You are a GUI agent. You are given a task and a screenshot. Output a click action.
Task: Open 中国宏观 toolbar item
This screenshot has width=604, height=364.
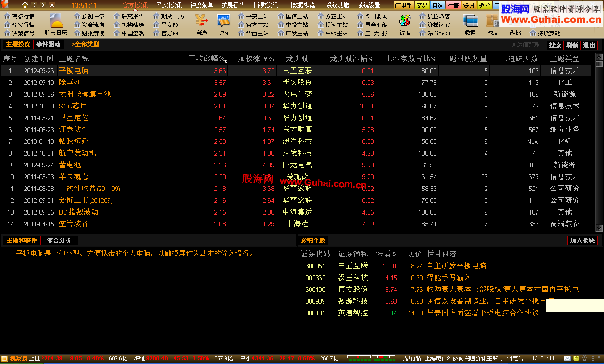click(129, 33)
